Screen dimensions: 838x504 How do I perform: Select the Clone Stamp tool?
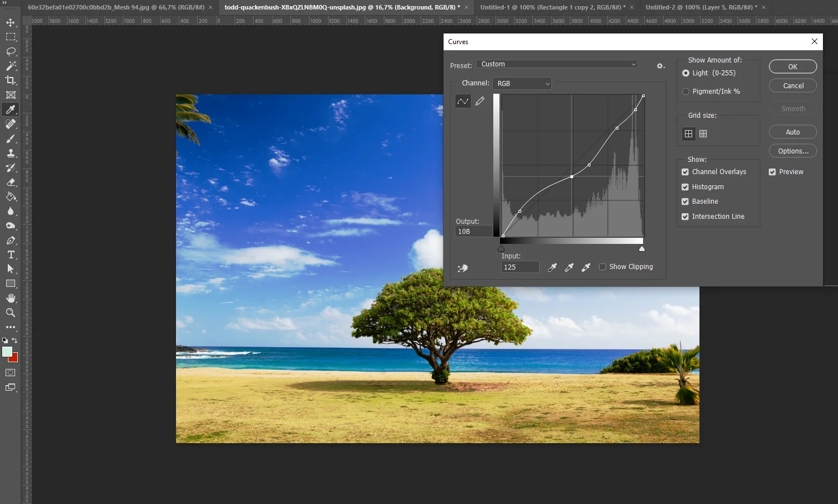coord(11,153)
